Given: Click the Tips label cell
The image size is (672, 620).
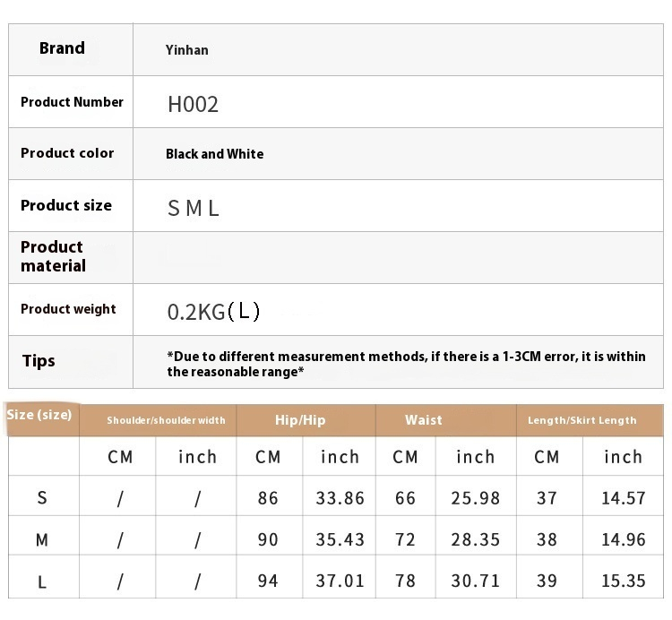Looking at the screenshot, I should pos(39,361).
